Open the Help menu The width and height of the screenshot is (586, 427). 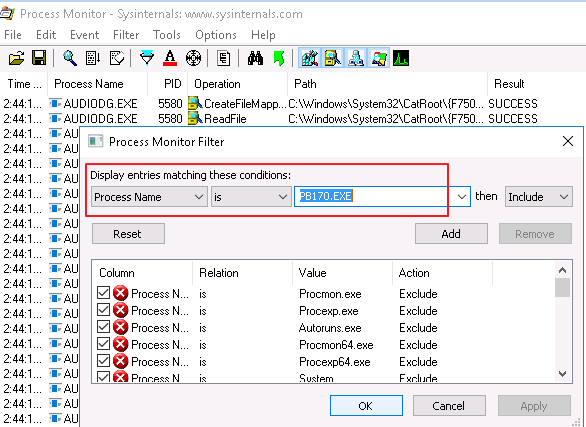click(x=263, y=35)
